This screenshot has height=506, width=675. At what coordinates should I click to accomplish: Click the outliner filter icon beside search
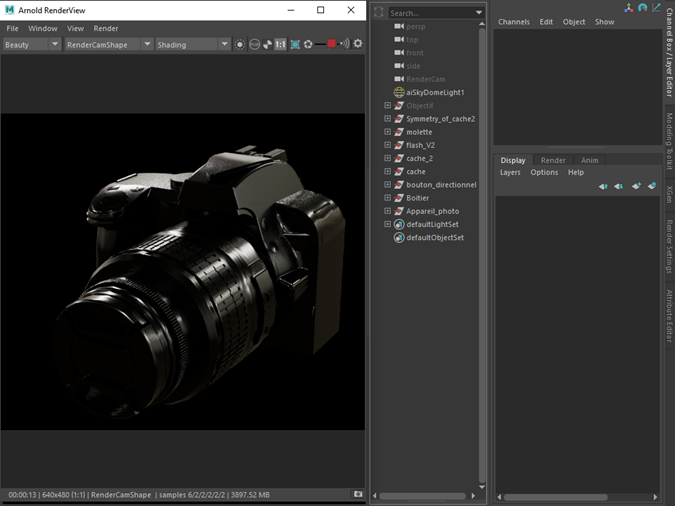(379, 12)
